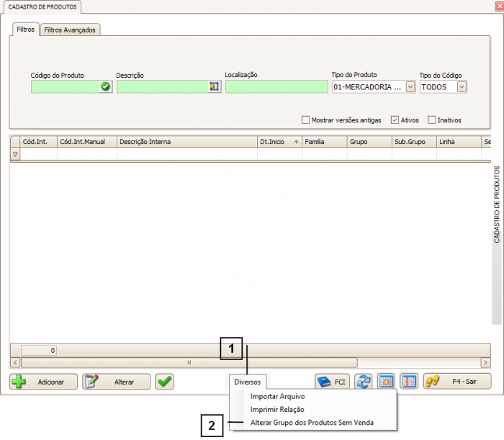Viewport: 504px width, 440px height.
Task: Select Importar Arquivo from Diversos menu
Action: click(x=277, y=396)
